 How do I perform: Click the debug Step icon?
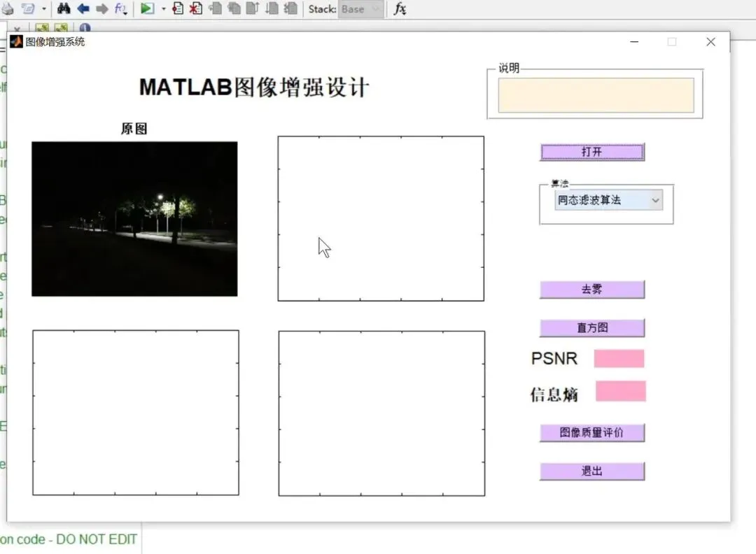pos(215,8)
